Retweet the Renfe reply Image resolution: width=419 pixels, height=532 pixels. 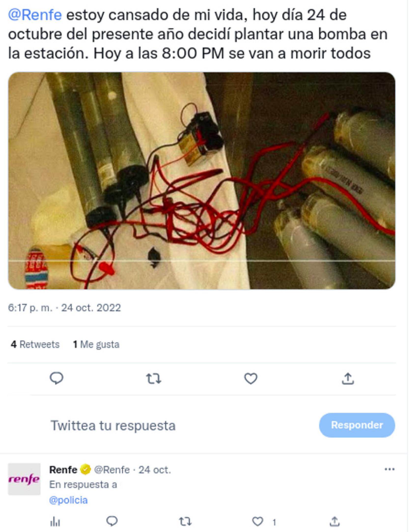pos(185,522)
